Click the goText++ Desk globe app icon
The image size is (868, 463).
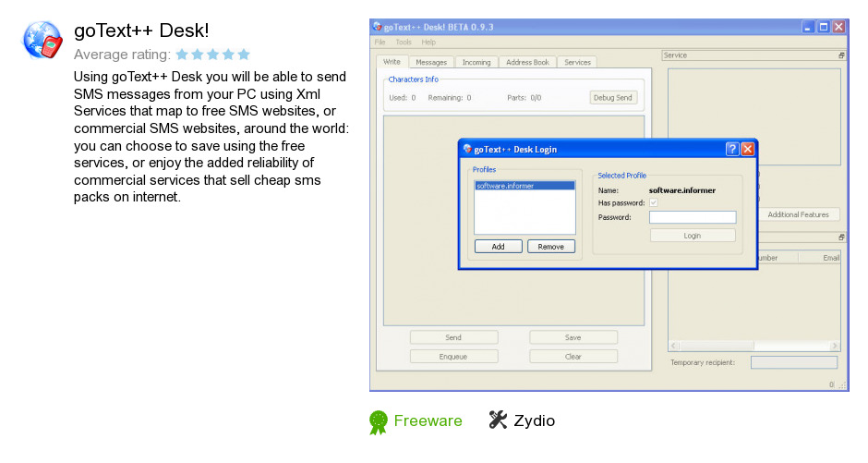(42, 40)
